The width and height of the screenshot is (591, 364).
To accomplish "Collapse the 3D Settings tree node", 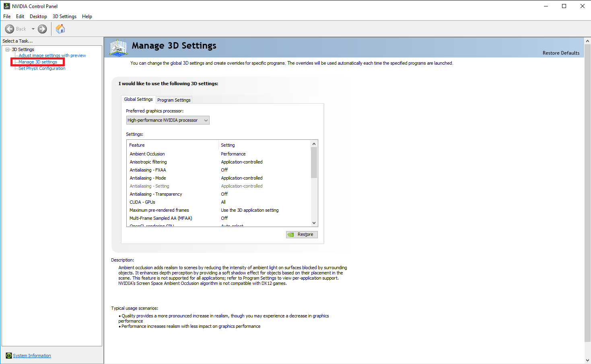I will click(7, 49).
